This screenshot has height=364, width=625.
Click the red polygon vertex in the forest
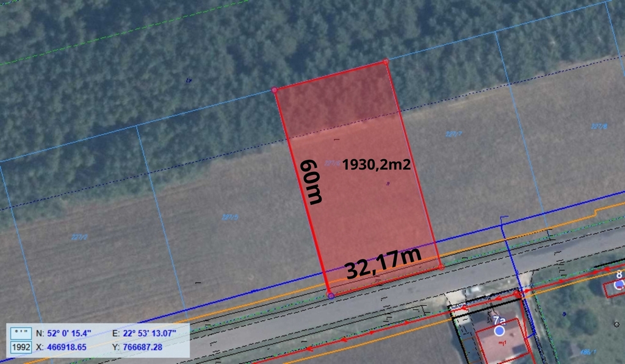click(x=275, y=90)
